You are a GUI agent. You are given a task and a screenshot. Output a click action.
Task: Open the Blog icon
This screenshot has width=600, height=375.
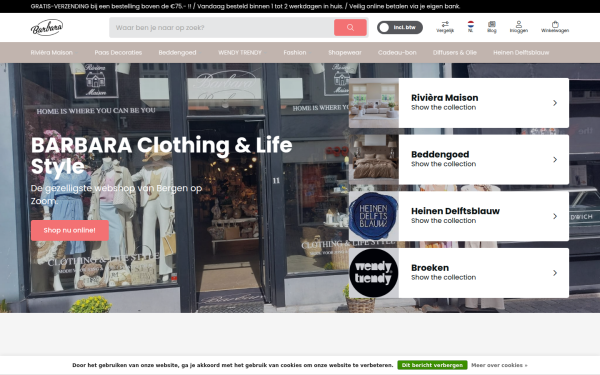(x=492, y=27)
